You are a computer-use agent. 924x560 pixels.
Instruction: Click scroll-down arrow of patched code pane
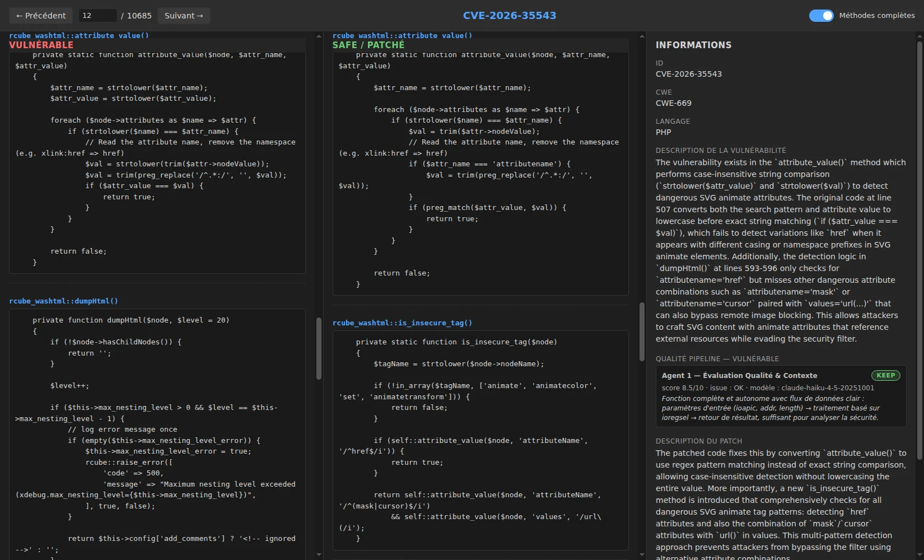[x=642, y=554]
